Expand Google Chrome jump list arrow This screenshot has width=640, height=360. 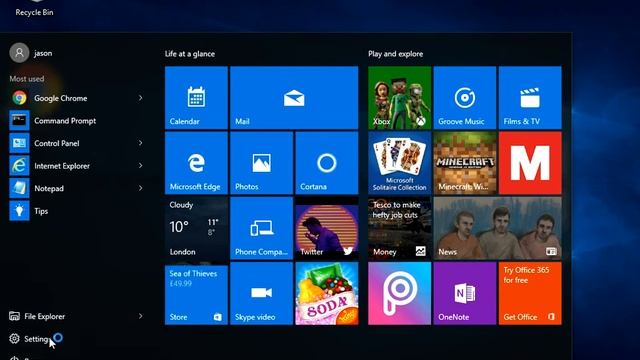tap(140, 98)
